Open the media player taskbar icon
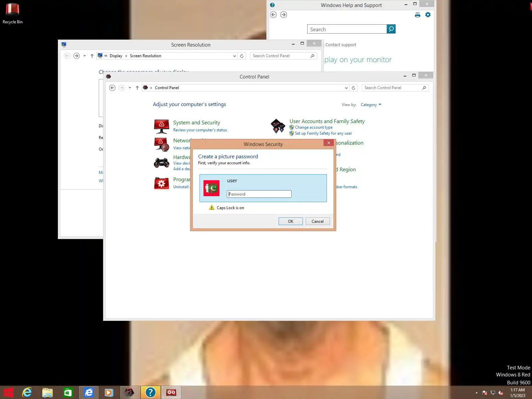Viewport: 532px width, 399px height. pos(109,393)
